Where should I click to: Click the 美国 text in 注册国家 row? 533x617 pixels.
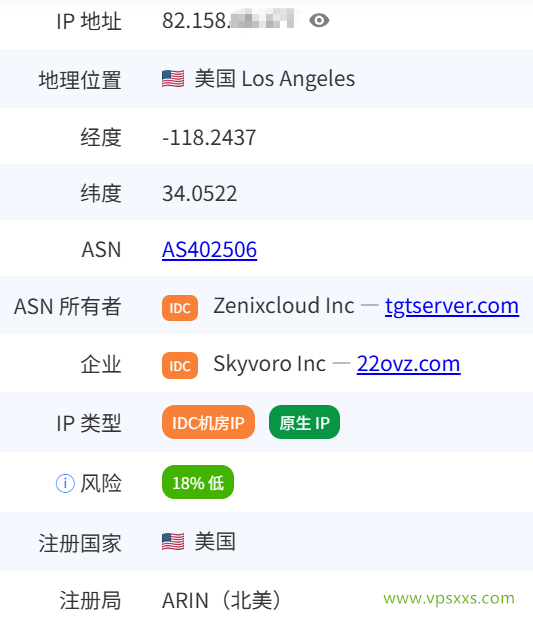pos(215,542)
